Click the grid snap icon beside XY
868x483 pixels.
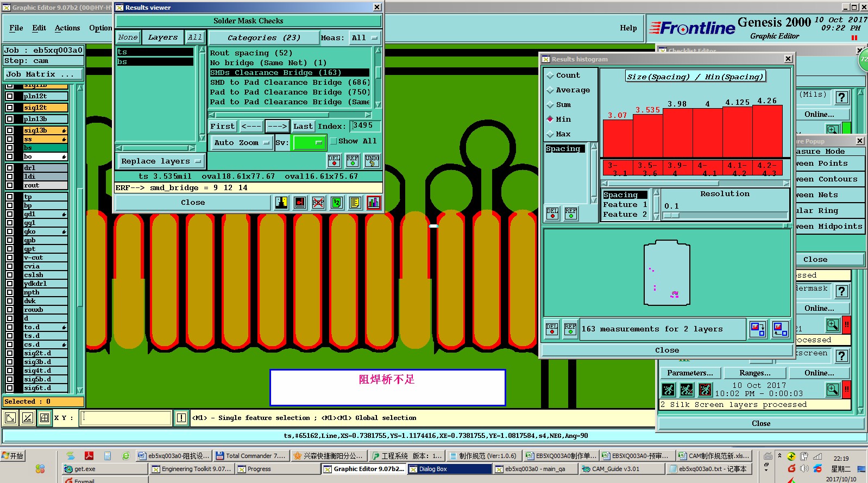pos(45,418)
